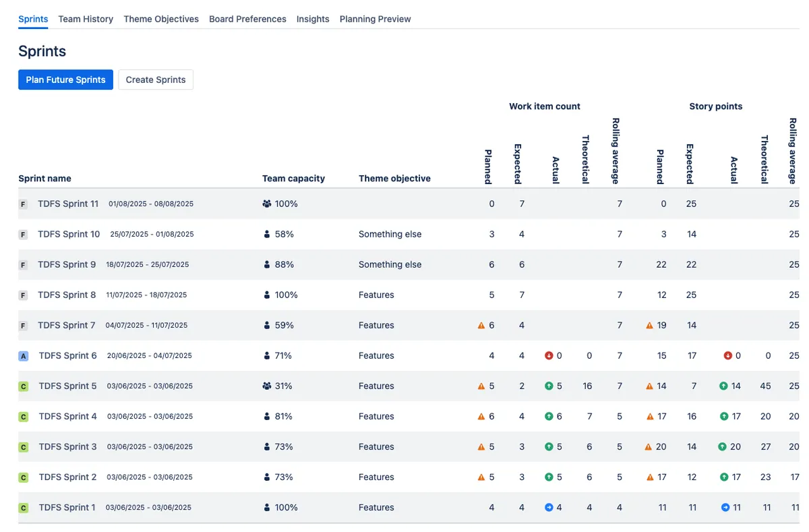Screen dimensions: 809x532
Task: Click the theoretical story points value 45
Action: pos(765,386)
